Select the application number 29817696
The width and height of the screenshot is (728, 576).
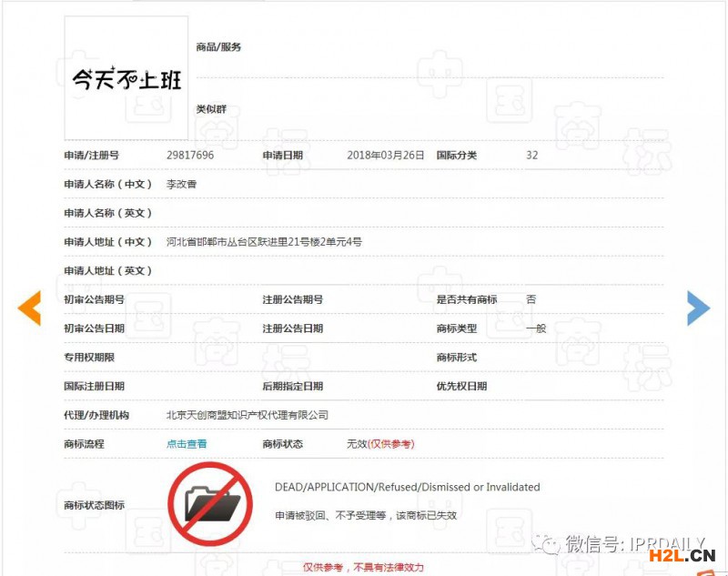pyautogui.click(x=190, y=156)
